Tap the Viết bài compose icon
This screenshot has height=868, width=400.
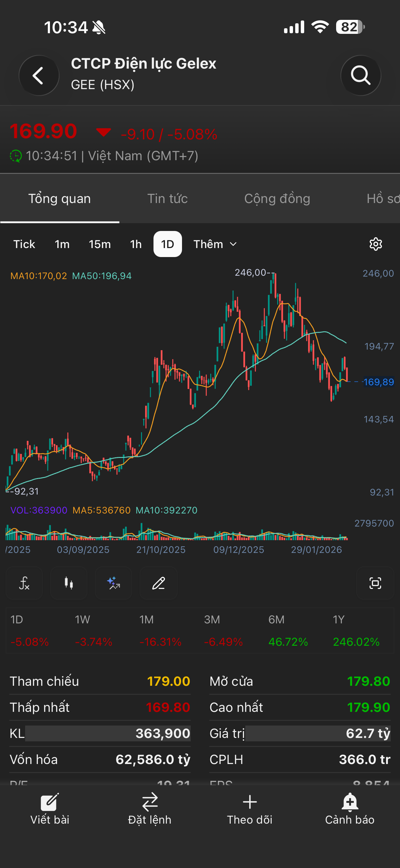point(50,802)
